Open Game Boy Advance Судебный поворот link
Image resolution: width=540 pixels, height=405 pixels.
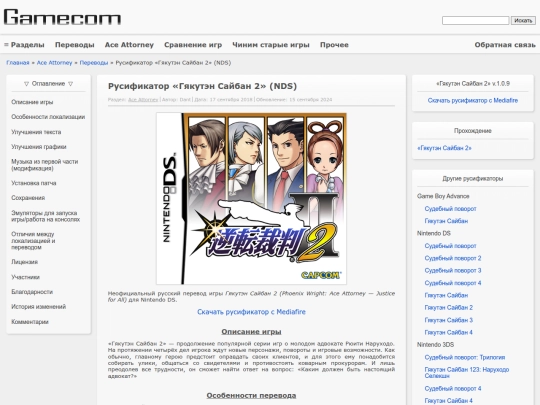tap(450, 209)
